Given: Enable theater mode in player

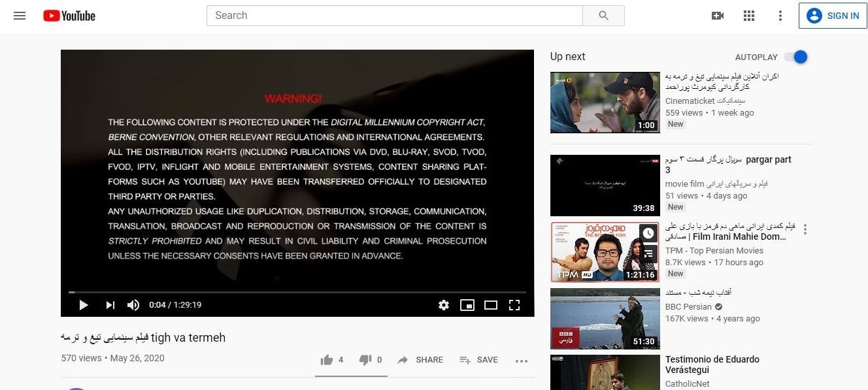Looking at the screenshot, I should (491, 305).
